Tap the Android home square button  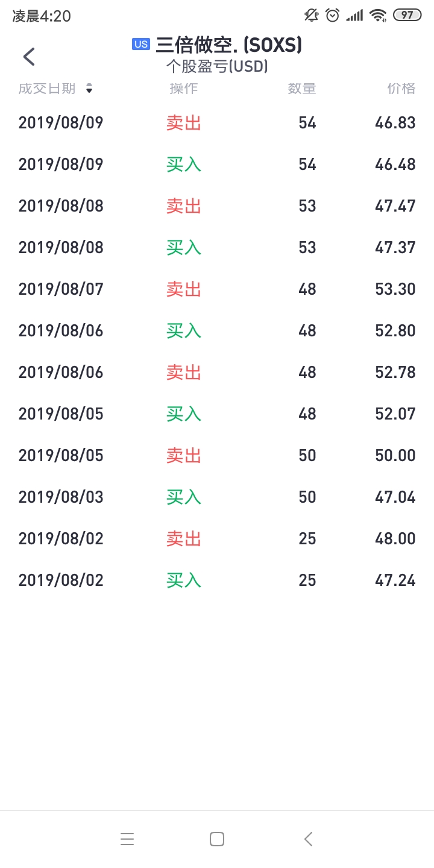point(217,839)
